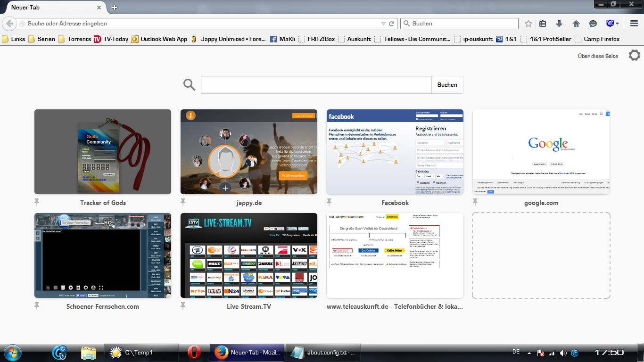
Task: Toggle the pin on jappy.de tile
Action: coord(183,202)
